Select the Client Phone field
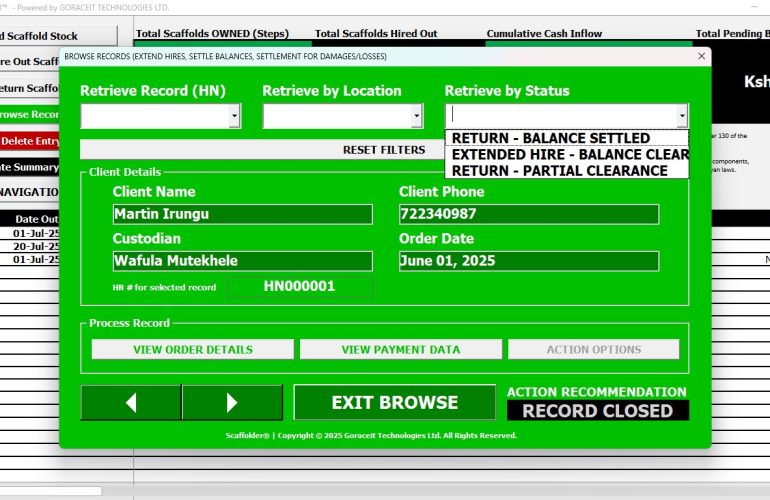Screen dimensions: 770x500 tap(528, 214)
